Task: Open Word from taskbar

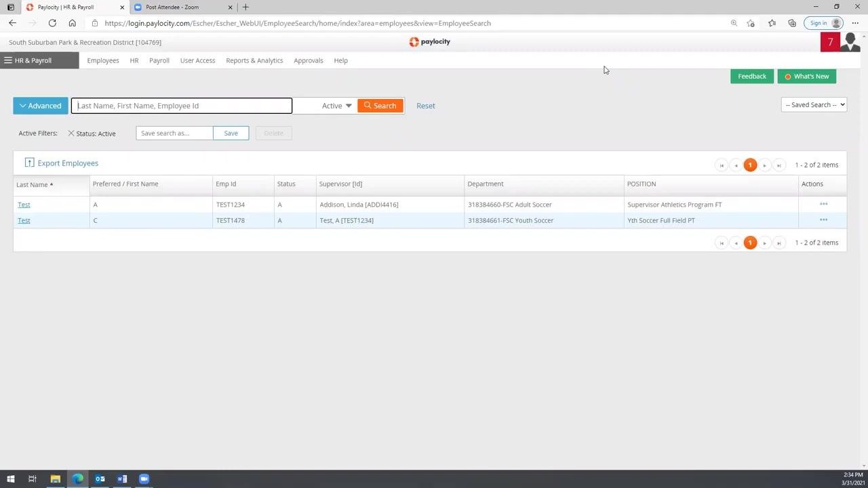Action: click(122, 479)
